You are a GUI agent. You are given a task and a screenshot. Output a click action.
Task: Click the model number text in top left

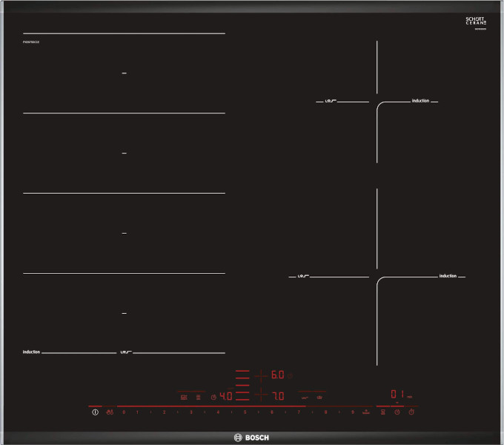31,42
